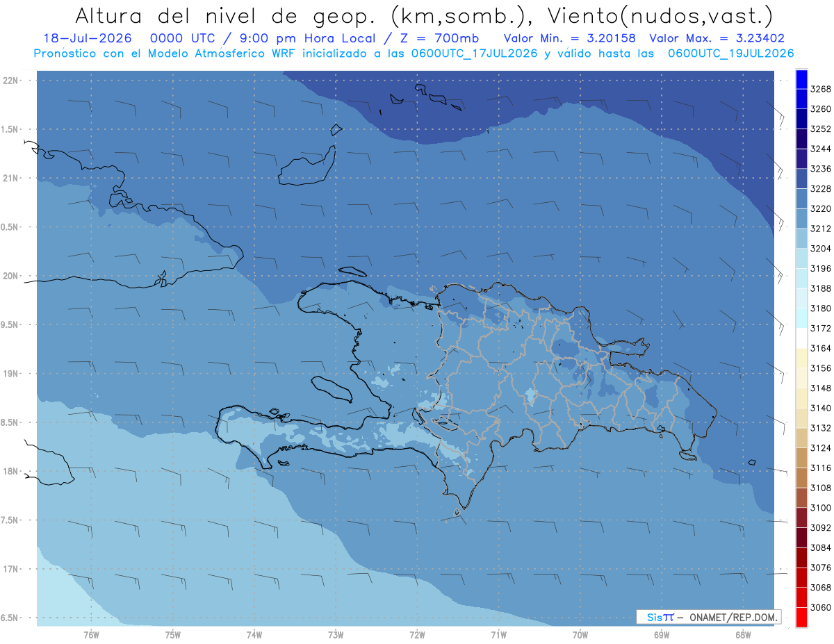Viewport: 834px width, 644px height.
Task: Click the white swatch between 3172 and 3164
Action: tap(801, 338)
